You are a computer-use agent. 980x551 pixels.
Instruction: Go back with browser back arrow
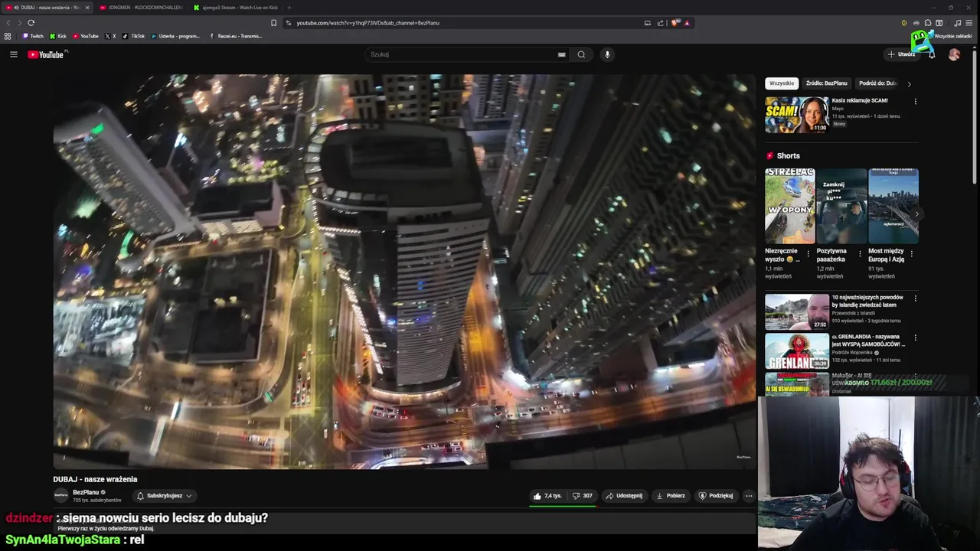coord(9,23)
